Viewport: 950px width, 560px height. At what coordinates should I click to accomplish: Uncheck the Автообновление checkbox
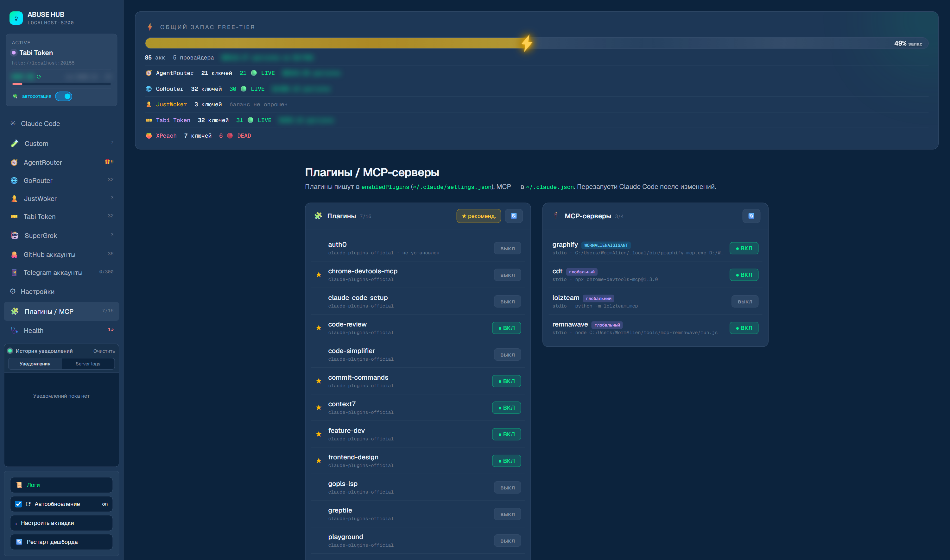(18, 504)
